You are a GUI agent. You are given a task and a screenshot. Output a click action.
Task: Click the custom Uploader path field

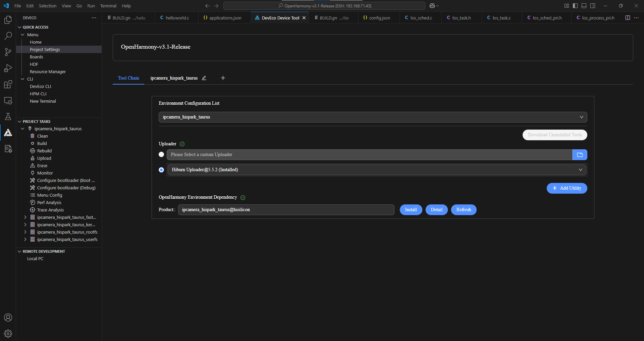369,155
